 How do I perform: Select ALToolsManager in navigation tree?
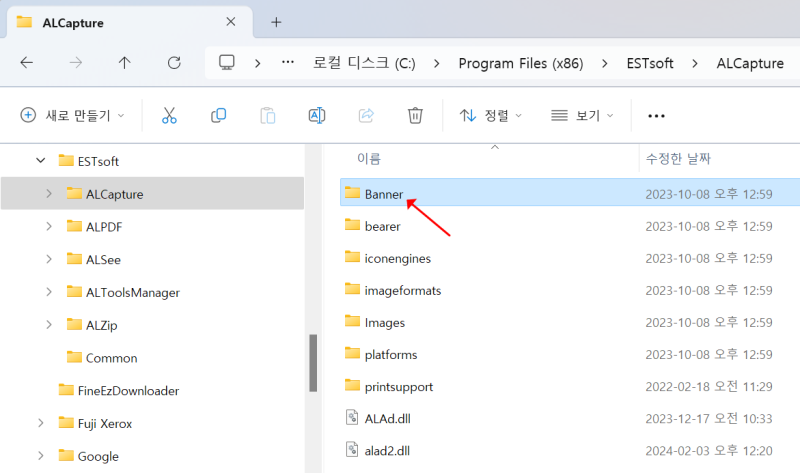tap(133, 292)
